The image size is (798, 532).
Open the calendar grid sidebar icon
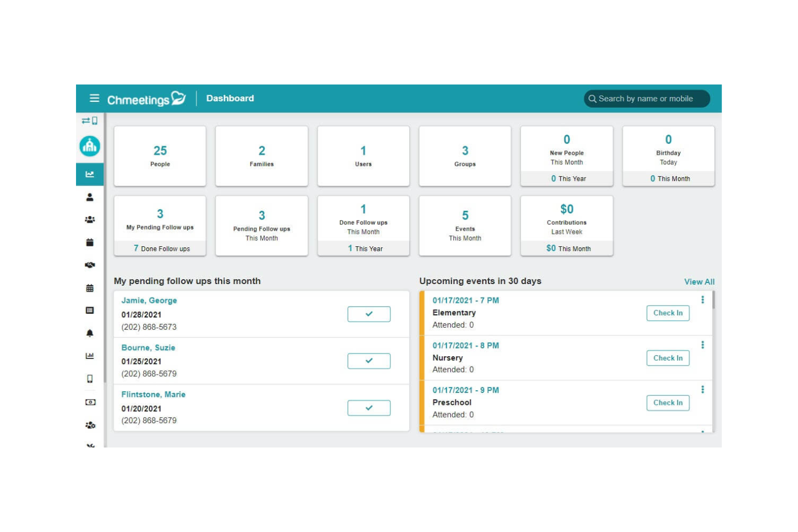(x=90, y=288)
